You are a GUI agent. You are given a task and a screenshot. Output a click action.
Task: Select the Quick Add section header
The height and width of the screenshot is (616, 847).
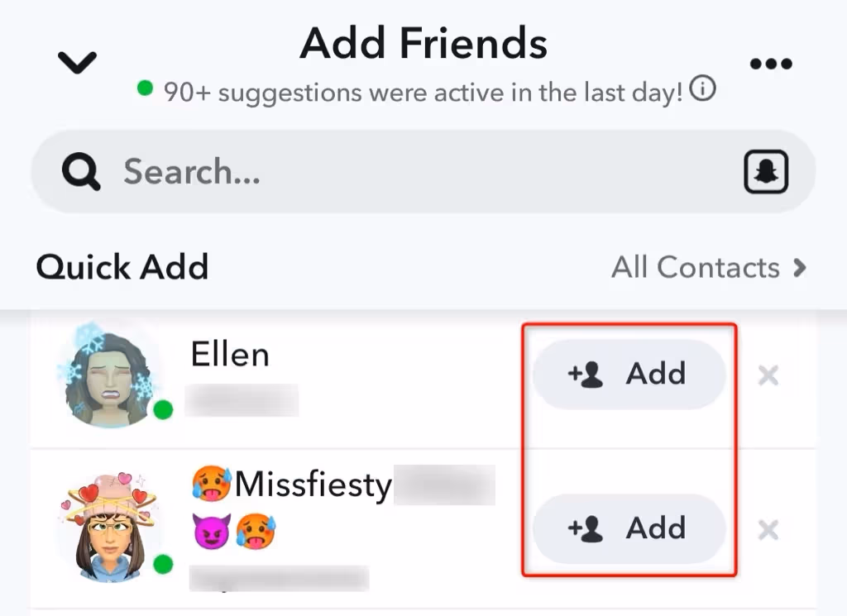[122, 267]
